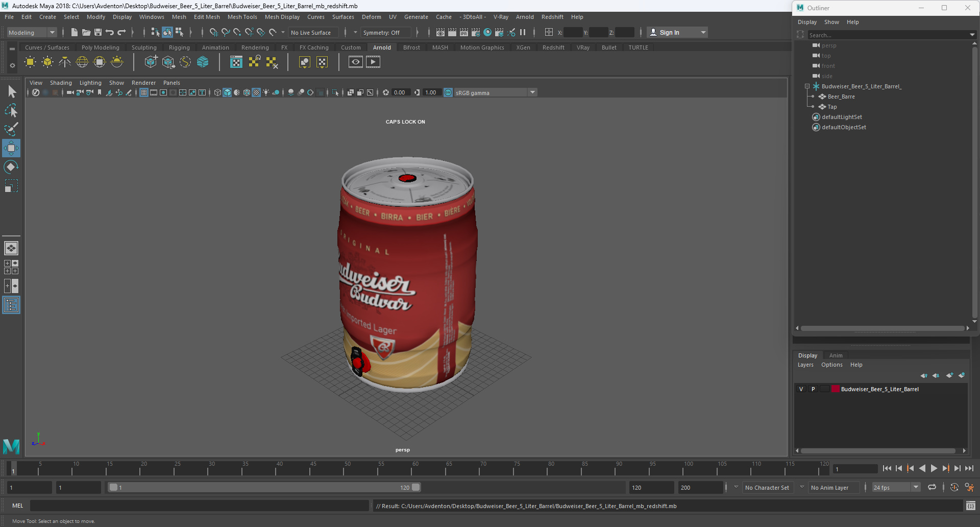The image size is (980, 527).
Task: Open Symmetry Off dropdown
Action: click(x=386, y=32)
